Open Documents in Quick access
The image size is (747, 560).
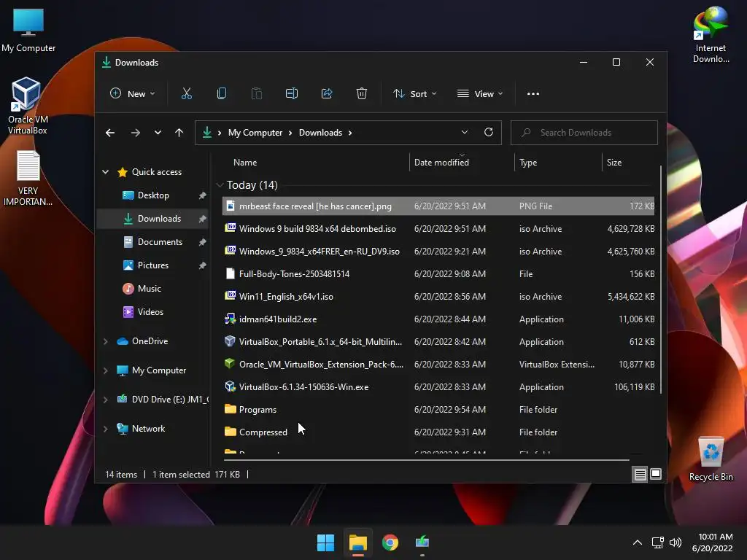[x=153, y=242]
